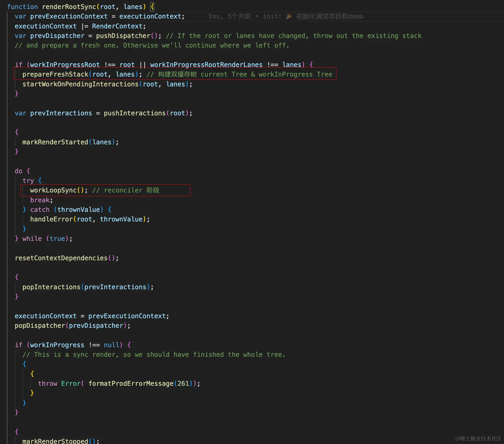The image size is (504, 444).
Task: Click the 'handleError(root, thrownValue);' call
Action: tap(90, 219)
